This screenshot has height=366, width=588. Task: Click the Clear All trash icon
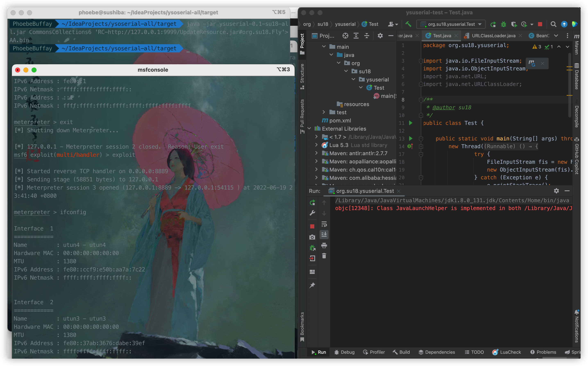pyautogui.click(x=324, y=256)
